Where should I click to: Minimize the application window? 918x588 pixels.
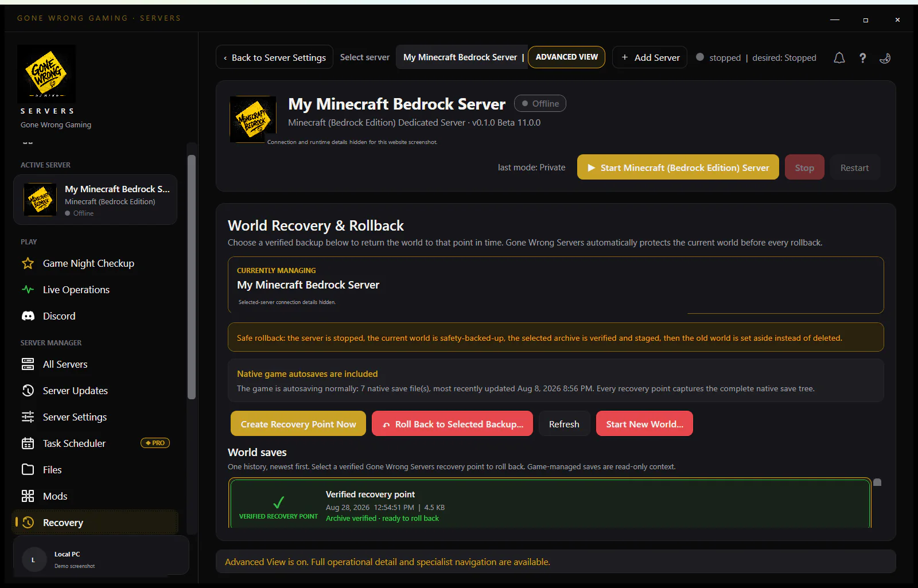(x=835, y=20)
